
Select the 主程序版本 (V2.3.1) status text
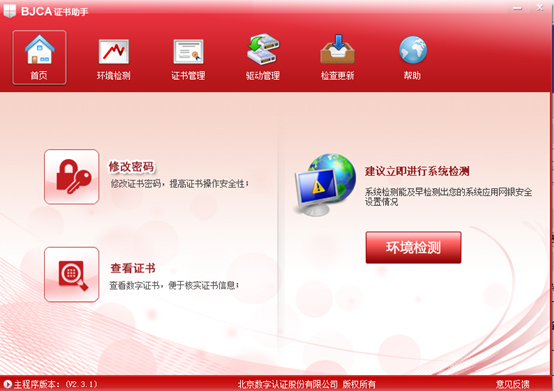(x=55, y=384)
